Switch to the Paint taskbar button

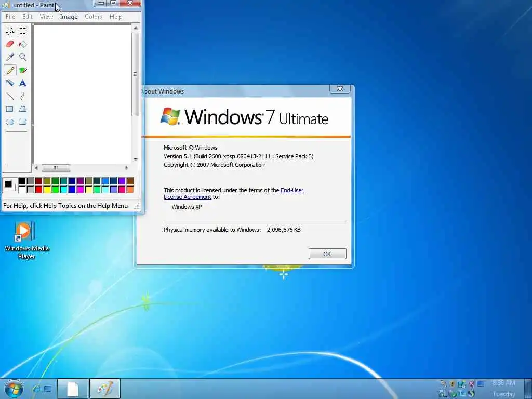click(x=105, y=389)
